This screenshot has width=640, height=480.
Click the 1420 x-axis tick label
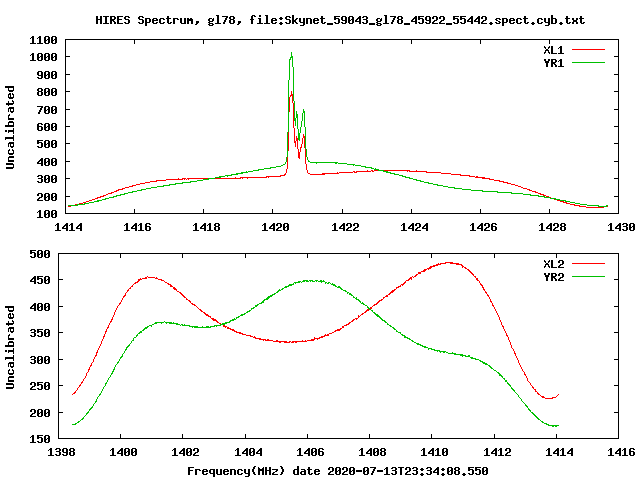point(275,227)
